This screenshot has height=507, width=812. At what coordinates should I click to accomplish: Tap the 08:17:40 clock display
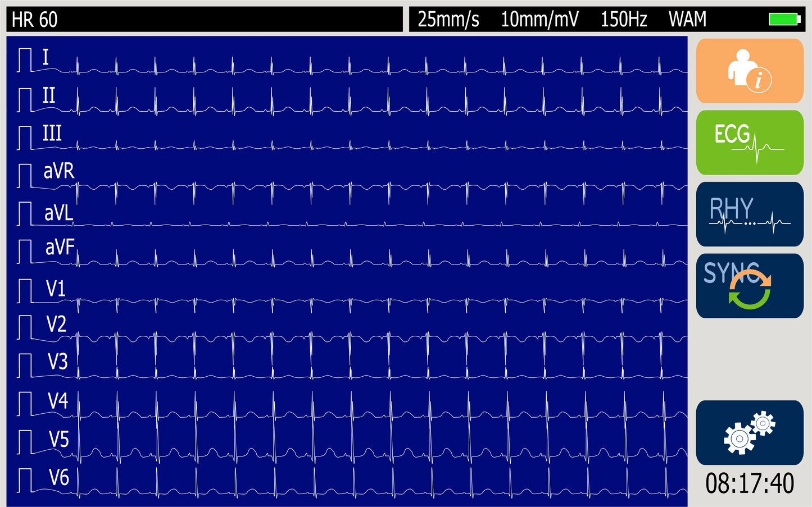749,483
